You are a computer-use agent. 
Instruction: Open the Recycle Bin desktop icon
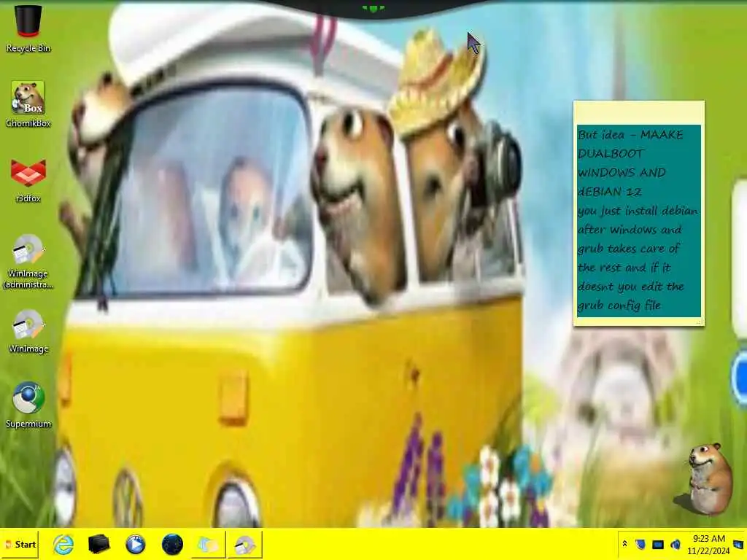[x=28, y=28]
